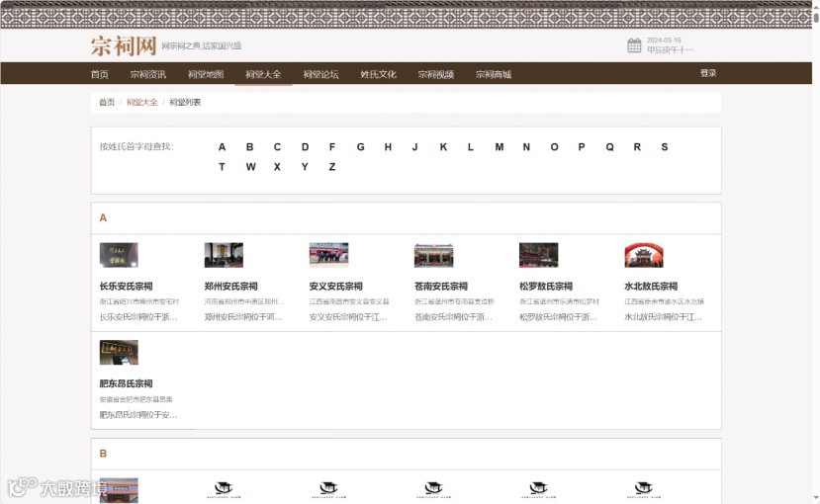Viewport: 820px width, 504px height.
Task: Open the 宗祠视频 menu item
Action: (x=435, y=74)
